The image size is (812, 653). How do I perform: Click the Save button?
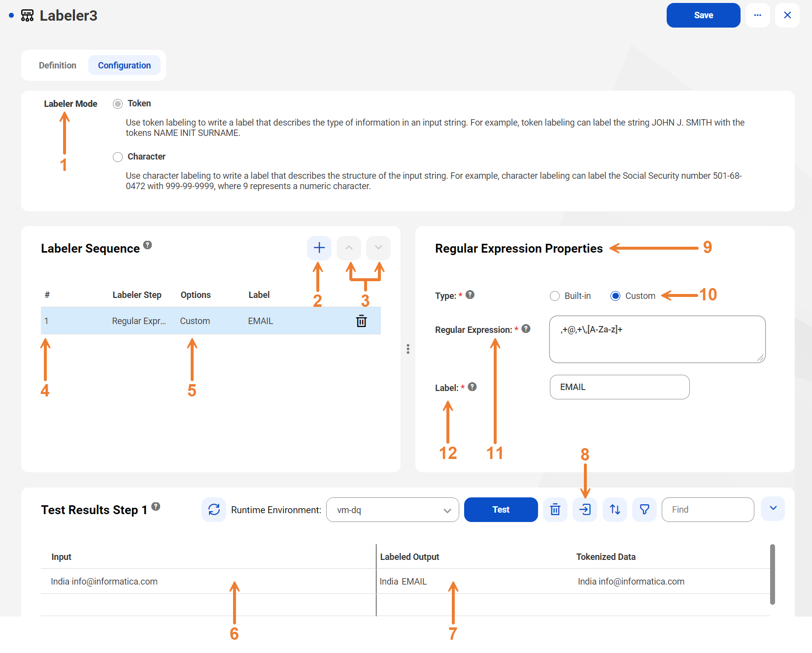pyautogui.click(x=703, y=15)
